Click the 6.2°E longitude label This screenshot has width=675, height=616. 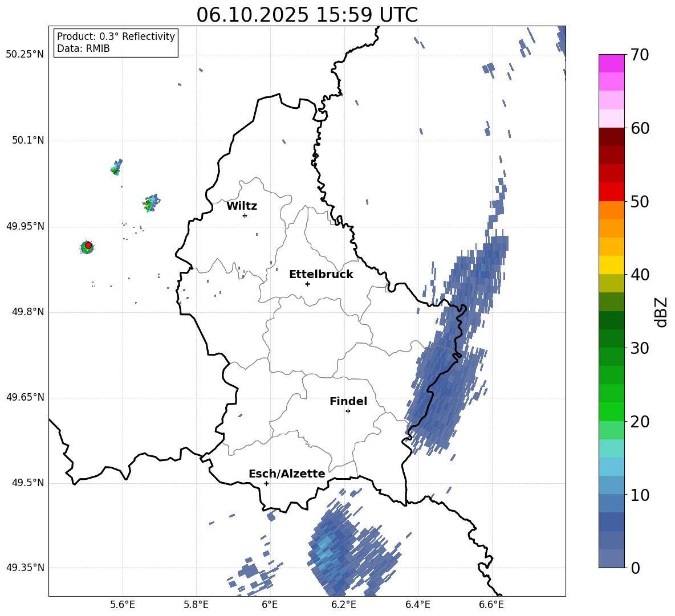[344, 605]
